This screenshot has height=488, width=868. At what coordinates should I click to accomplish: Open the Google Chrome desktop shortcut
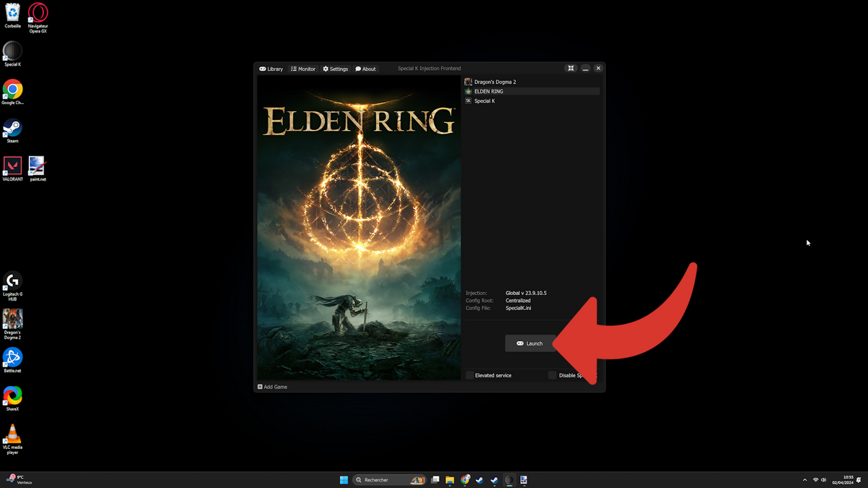[12, 93]
